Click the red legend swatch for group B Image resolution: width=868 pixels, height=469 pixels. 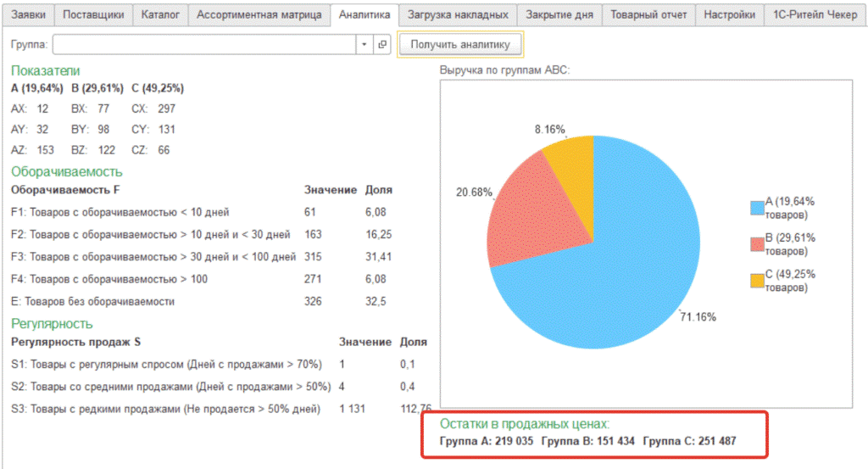point(757,244)
